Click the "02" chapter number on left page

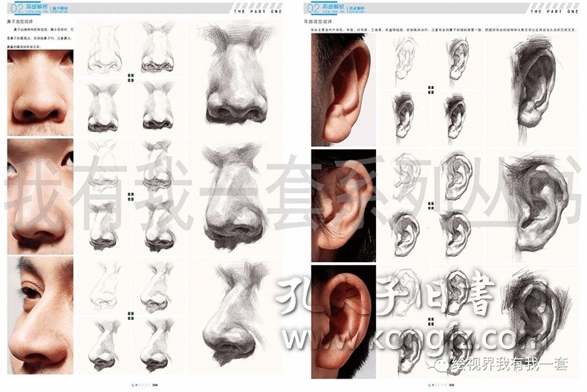[16, 8]
